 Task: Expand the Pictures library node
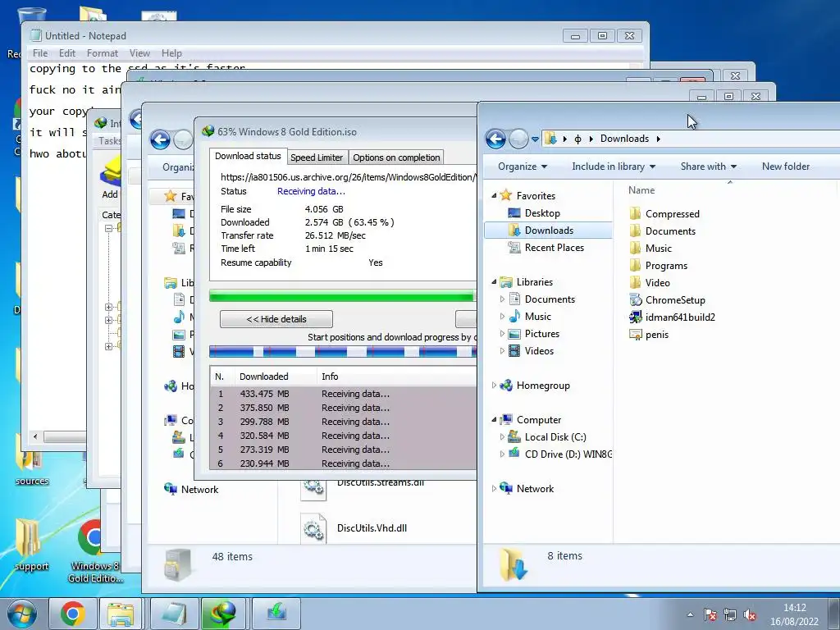click(502, 334)
